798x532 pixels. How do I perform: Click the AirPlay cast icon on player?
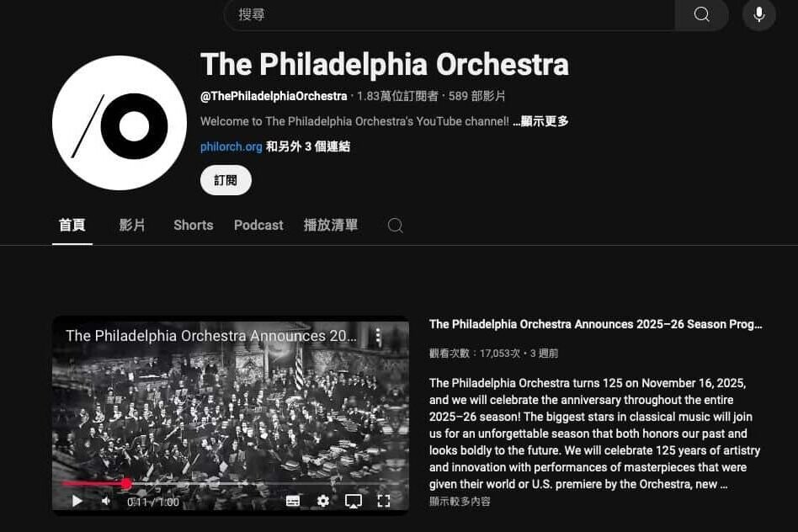354,501
